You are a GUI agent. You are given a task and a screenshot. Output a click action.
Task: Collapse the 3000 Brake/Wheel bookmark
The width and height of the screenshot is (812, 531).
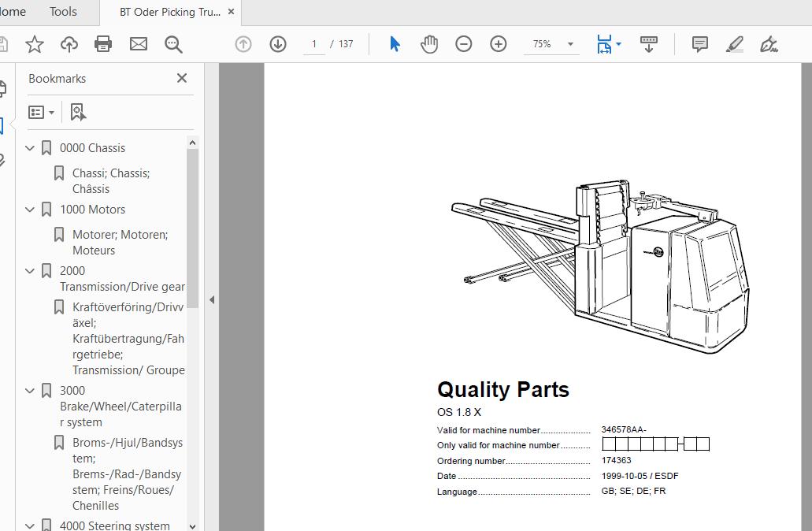pyautogui.click(x=30, y=391)
